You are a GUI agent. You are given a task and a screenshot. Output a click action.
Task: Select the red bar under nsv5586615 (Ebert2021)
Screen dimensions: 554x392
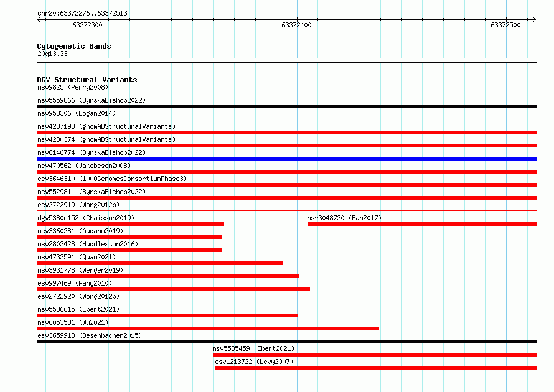click(x=167, y=315)
